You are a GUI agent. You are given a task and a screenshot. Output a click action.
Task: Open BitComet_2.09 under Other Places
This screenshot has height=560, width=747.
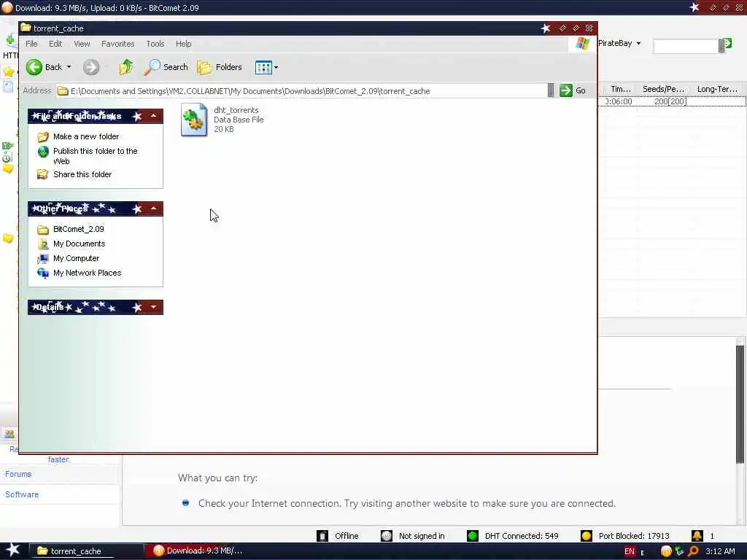(x=79, y=229)
